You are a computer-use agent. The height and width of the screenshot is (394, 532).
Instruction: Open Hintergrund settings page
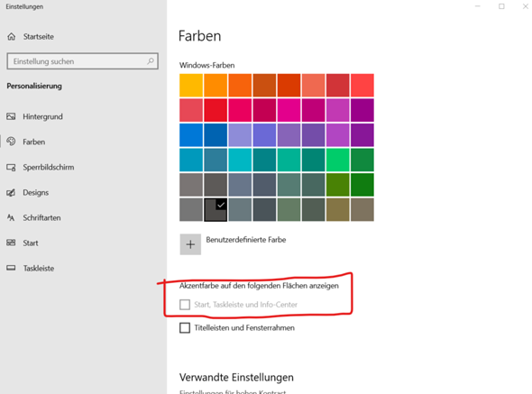click(x=42, y=116)
